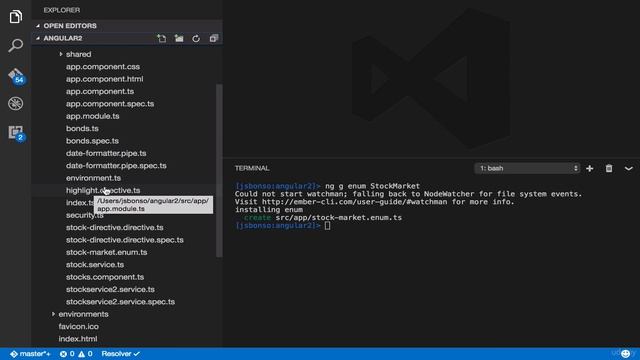Click the EXPLORER panel title

[62, 10]
